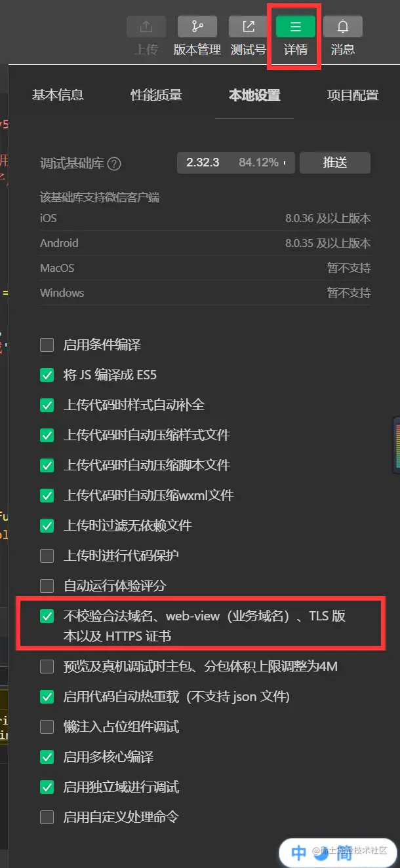Switch to the 基本信息 tab

(58, 95)
